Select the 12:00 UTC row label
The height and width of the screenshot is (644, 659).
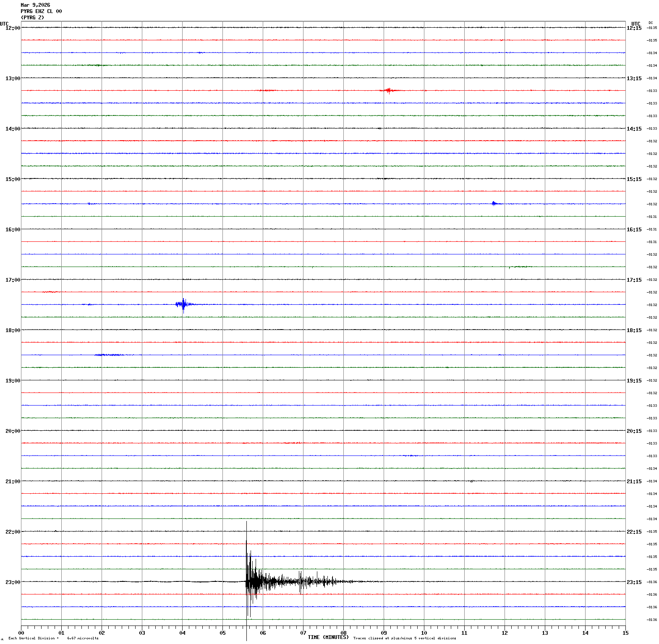[13, 28]
